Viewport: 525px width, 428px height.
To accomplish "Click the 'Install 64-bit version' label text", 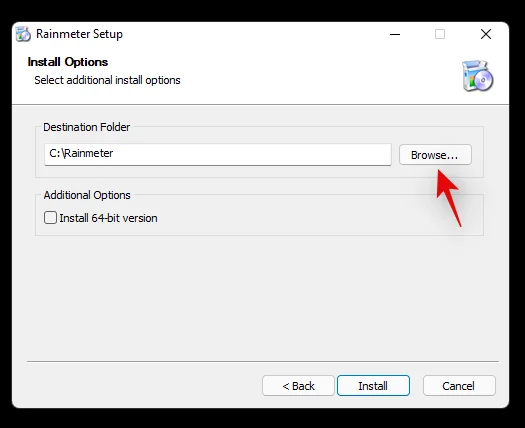I will tap(108, 218).
